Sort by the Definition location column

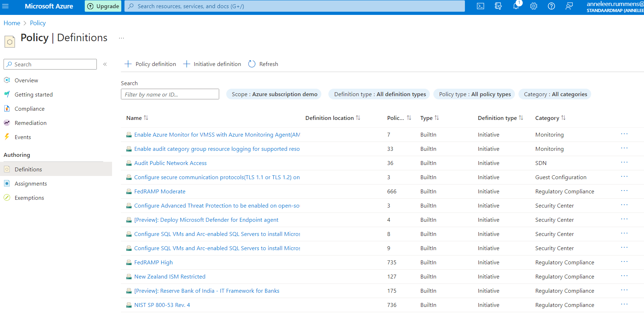pos(333,118)
